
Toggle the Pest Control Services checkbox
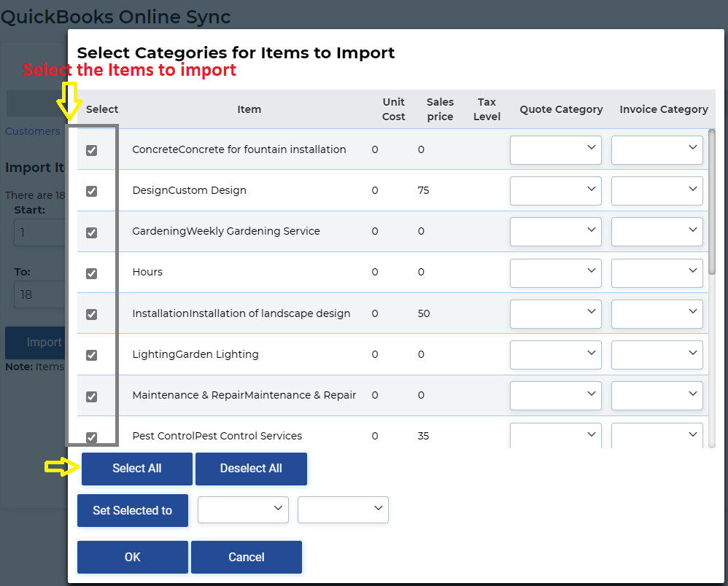tap(91, 437)
